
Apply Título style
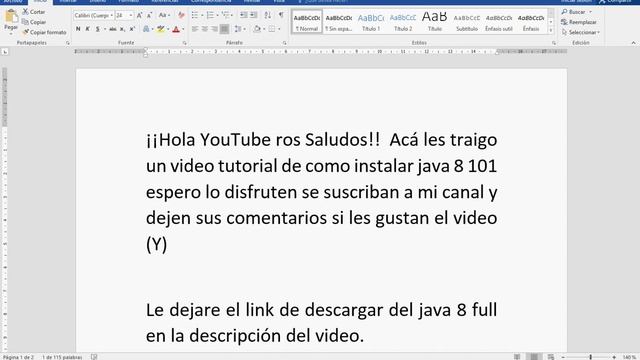[x=435, y=22]
